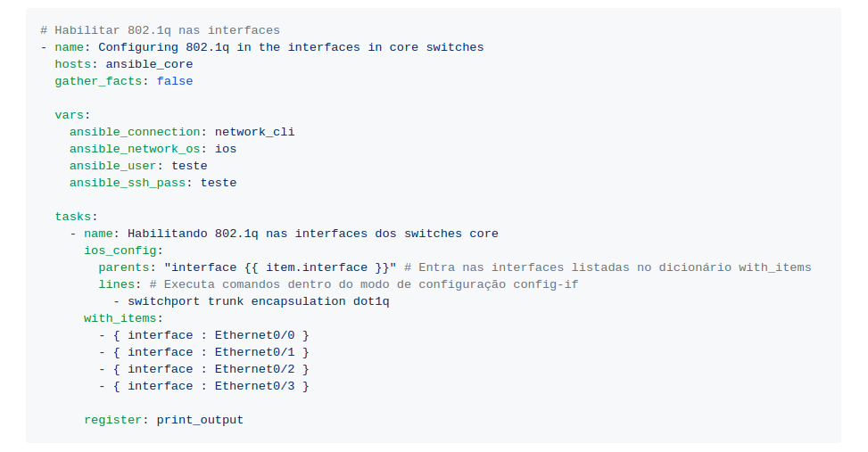Click the "ansible_user" key

click(x=115, y=166)
